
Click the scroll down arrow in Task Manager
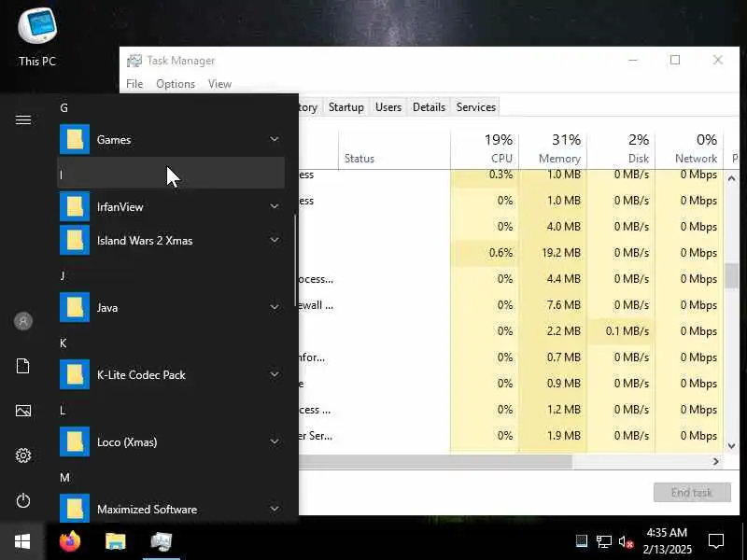click(x=732, y=446)
